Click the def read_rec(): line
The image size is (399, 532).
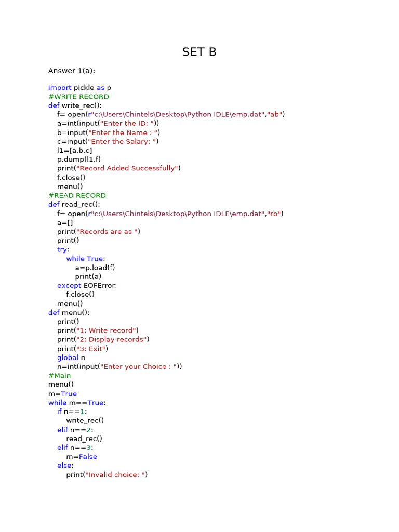[74, 205]
